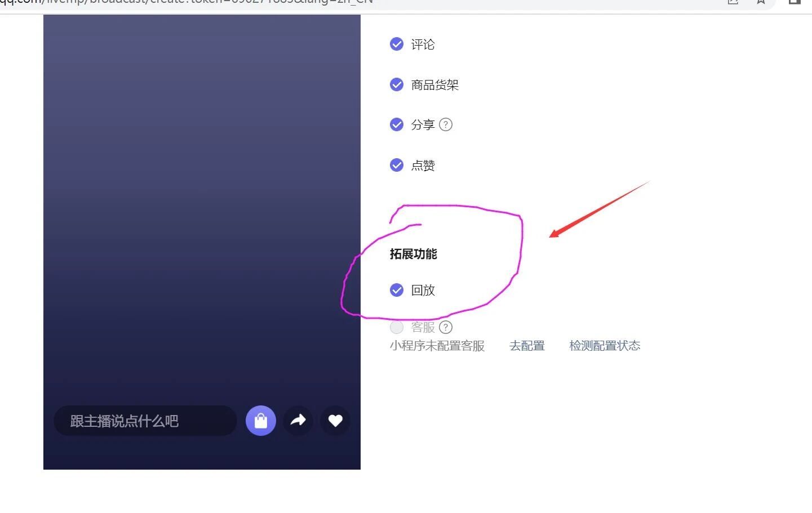Click the browser bookmark star icon
This screenshot has width=812, height=513.
coord(761,2)
